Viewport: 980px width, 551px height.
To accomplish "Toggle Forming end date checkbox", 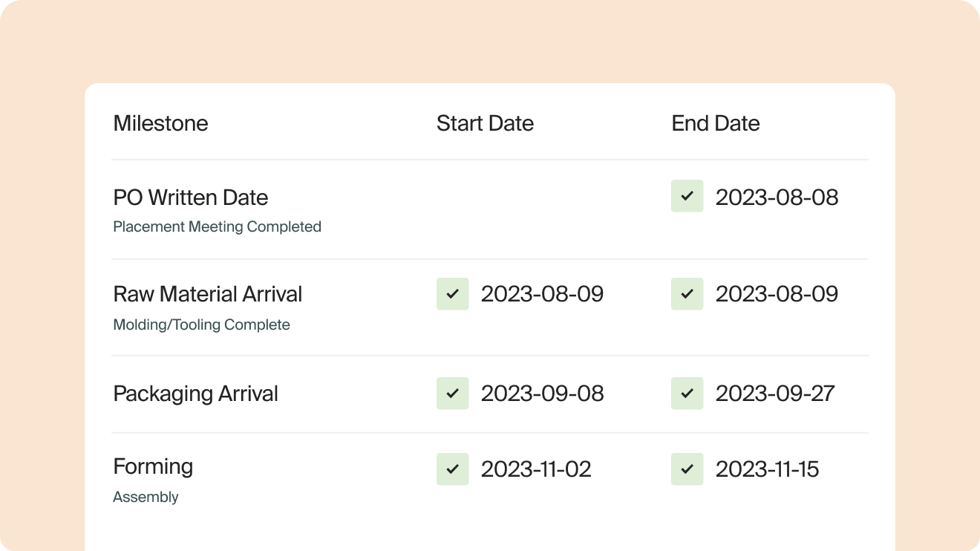I will click(687, 469).
